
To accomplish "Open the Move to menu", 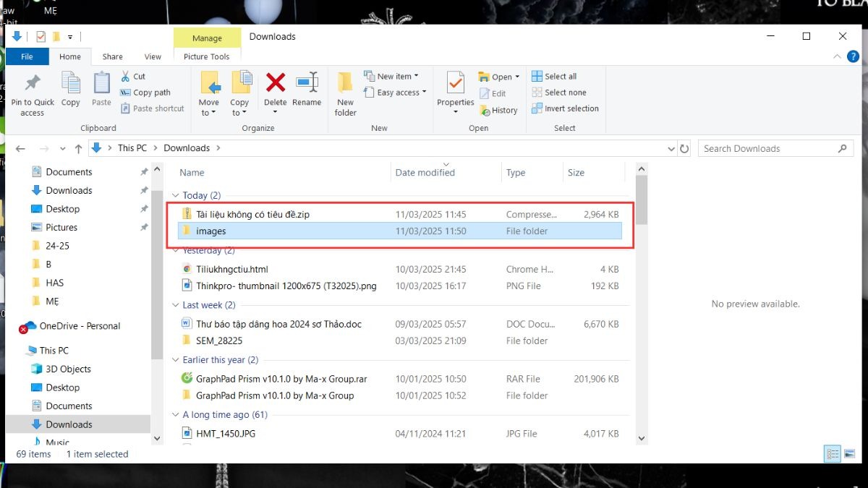I will coord(209,94).
